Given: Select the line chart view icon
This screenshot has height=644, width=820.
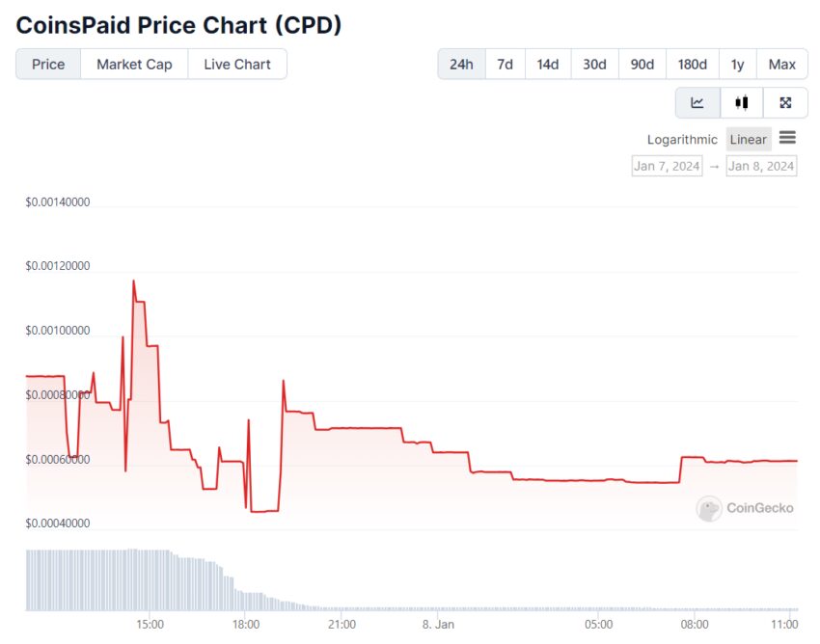Looking at the screenshot, I should tap(697, 102).
